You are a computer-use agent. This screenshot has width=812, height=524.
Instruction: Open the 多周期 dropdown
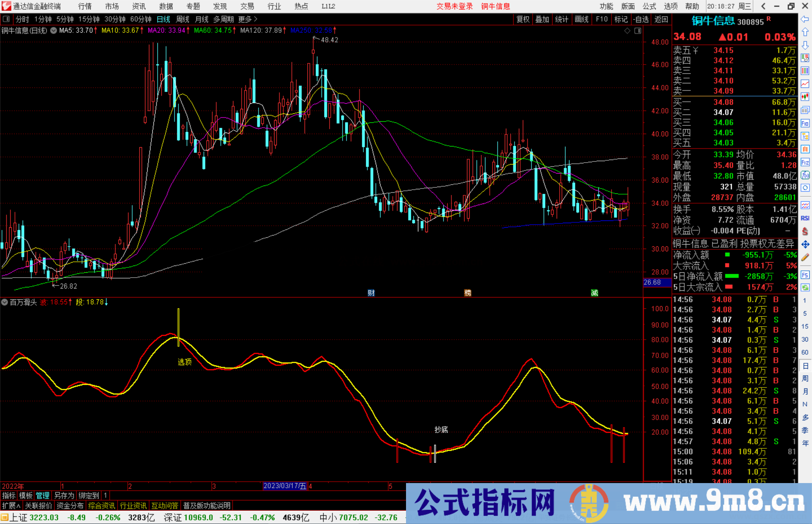click(224, 19)
